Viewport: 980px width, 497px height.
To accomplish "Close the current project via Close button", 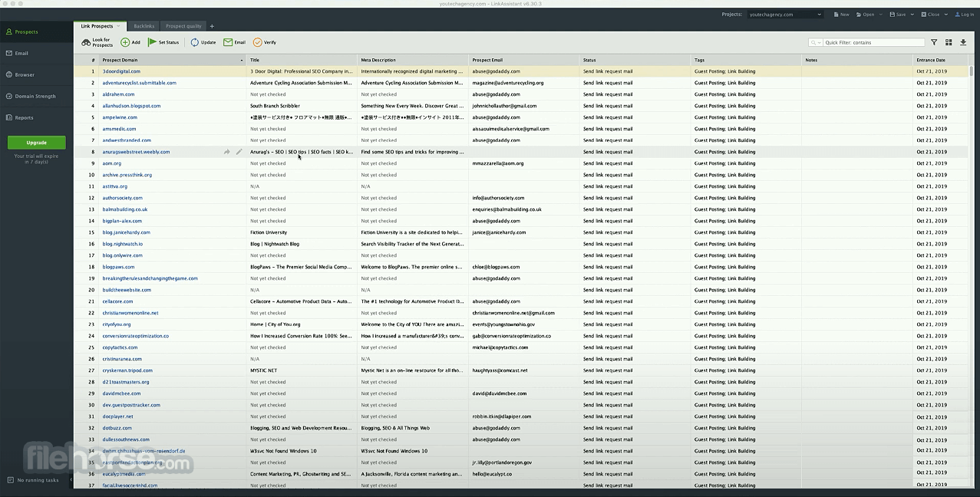I will [x=929, y=15].
